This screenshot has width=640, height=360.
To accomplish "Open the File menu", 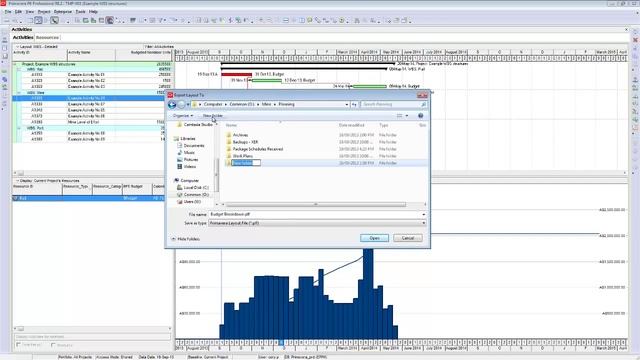I will [x=8, y=12].
